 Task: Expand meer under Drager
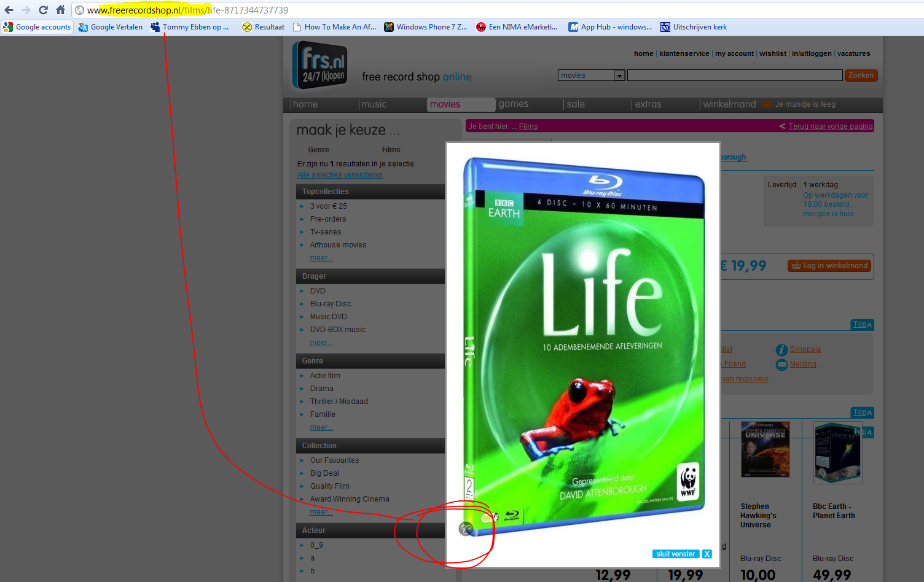point(321,343)
